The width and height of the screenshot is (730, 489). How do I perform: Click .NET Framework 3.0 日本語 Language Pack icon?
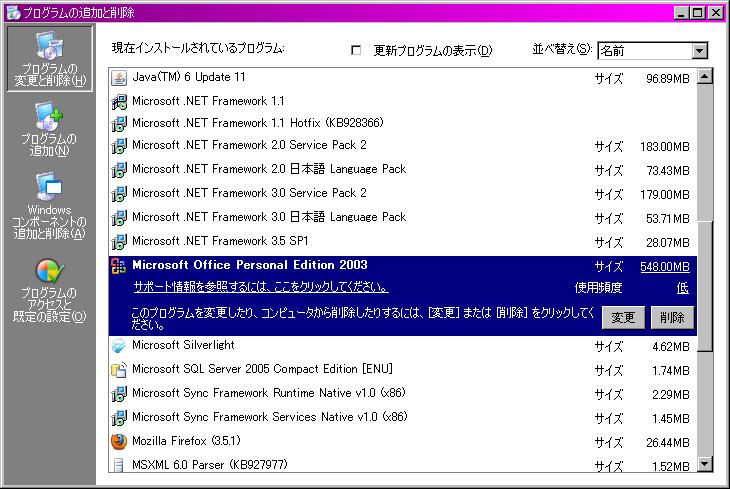[119, 217]
